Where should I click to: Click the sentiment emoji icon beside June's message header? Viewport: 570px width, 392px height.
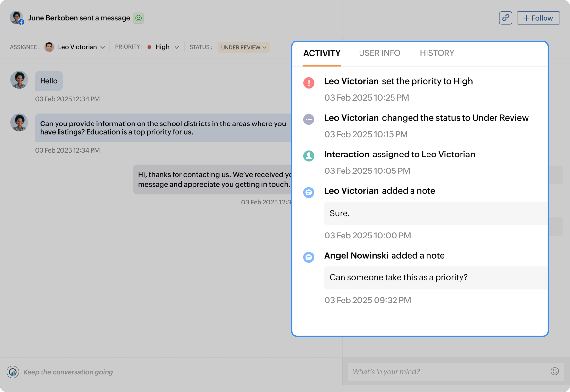tap(139, 18)
